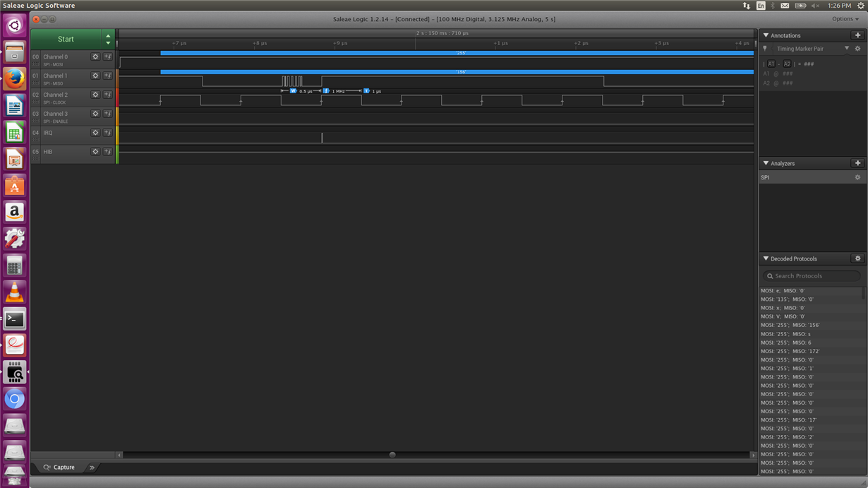Select decoded row MOSI '135'; MISO '0'
The height and width of the screenshot is (488, 868).
tap(812, 299)
